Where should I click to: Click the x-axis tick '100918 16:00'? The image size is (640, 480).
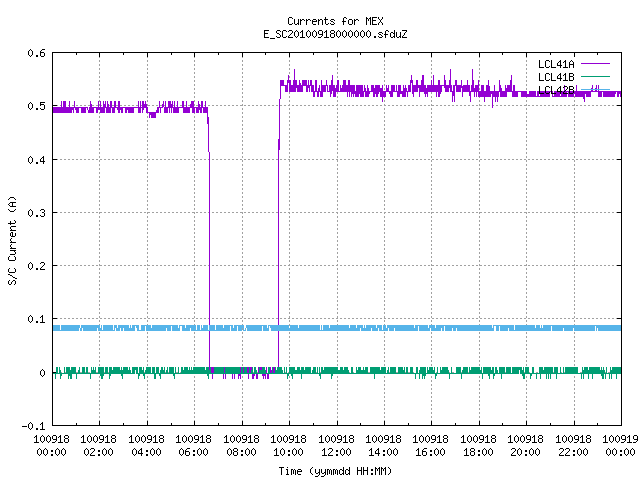pos(431,446)
